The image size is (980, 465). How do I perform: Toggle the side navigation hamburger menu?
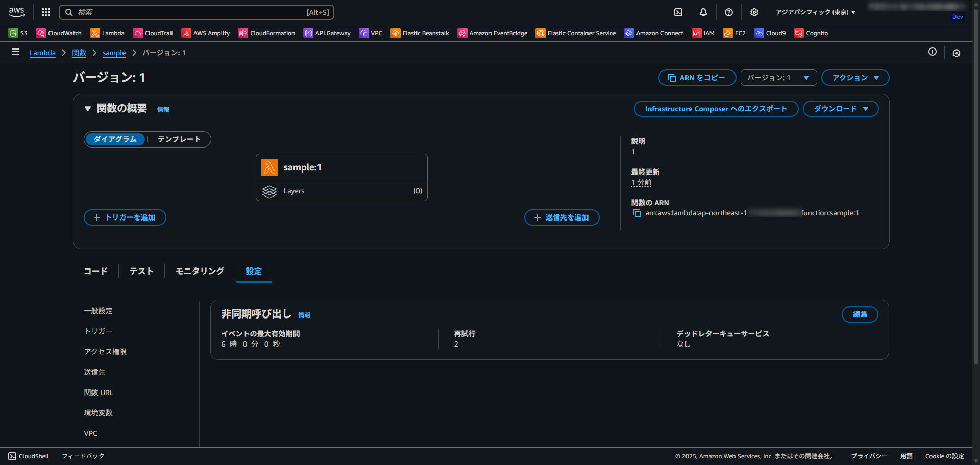pyautogui.click(x=16, y=52)
